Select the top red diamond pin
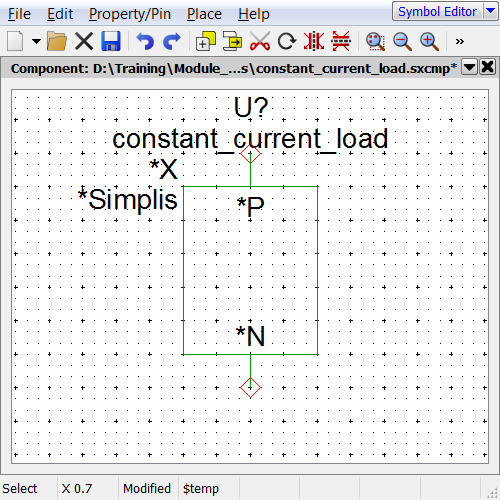This screenshot has height=500, width=500. [x=250, y=153]
